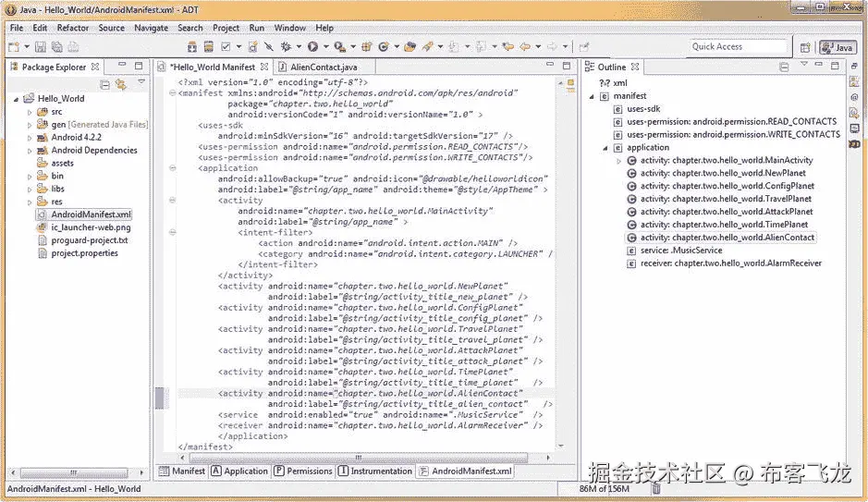Click the Print toolbar icon
This screenshot has width=868, height=502.
tap(73, 47)
